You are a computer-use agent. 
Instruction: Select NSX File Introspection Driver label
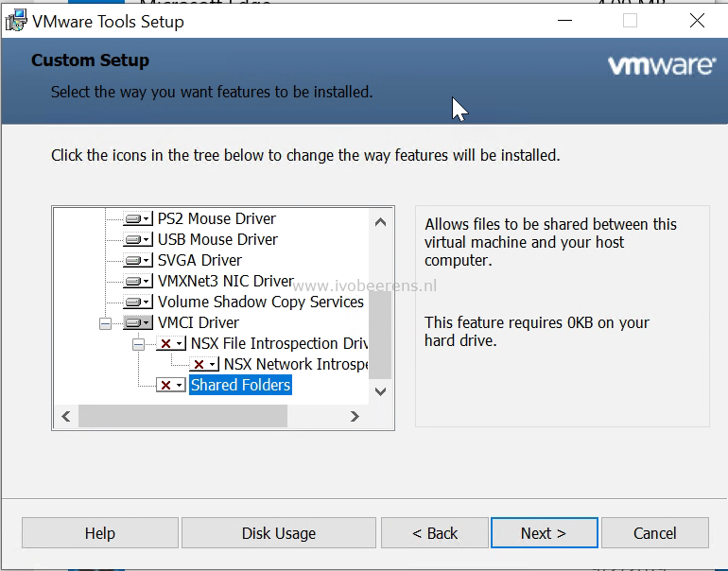pos(280,343)
